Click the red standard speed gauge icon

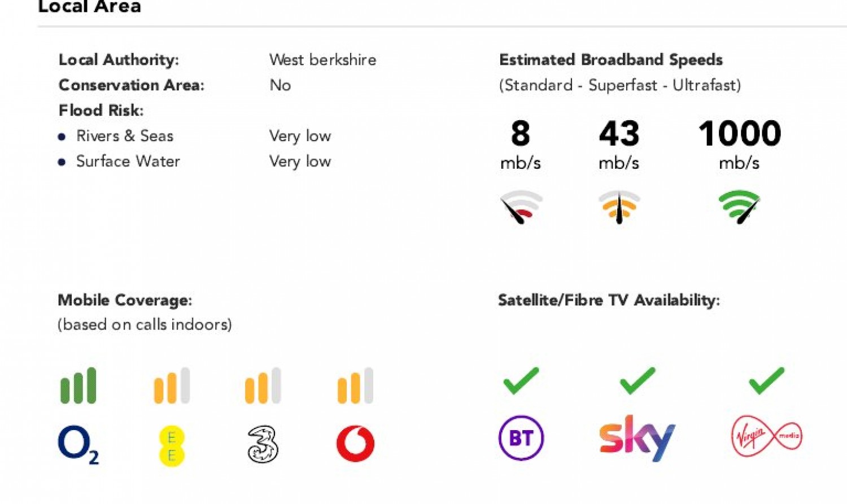[x=521, y=207]
